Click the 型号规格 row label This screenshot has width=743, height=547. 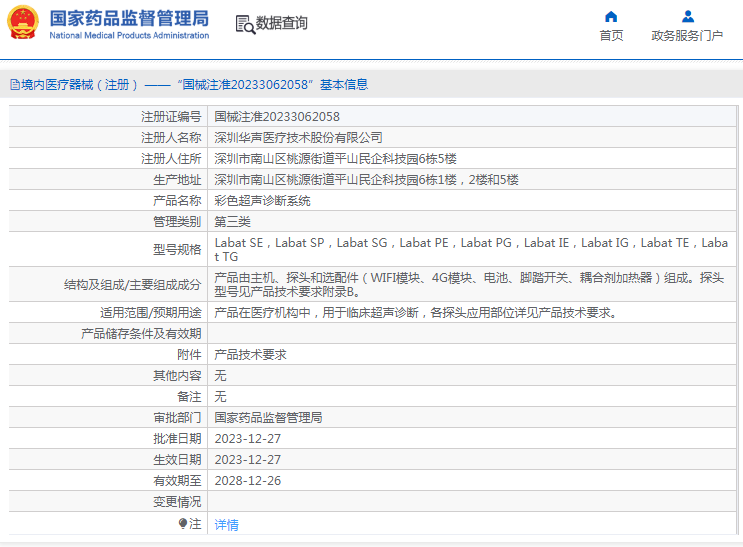pos(177,250)
